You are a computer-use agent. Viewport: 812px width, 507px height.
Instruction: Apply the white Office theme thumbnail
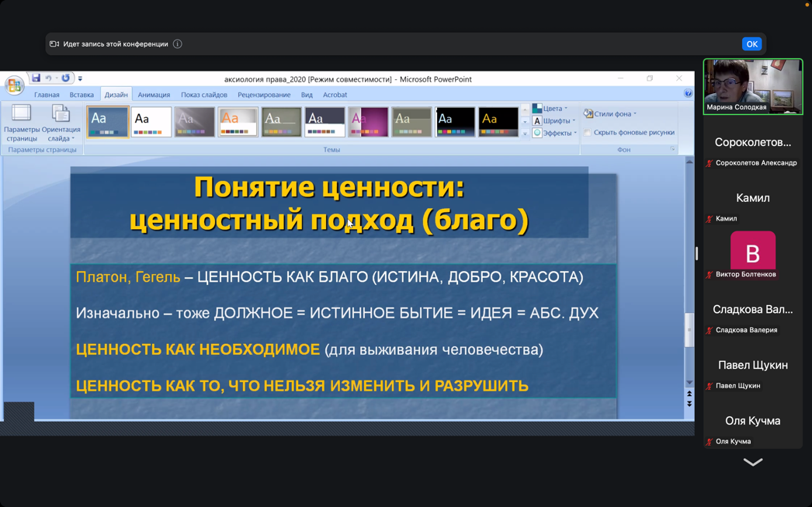151,122
